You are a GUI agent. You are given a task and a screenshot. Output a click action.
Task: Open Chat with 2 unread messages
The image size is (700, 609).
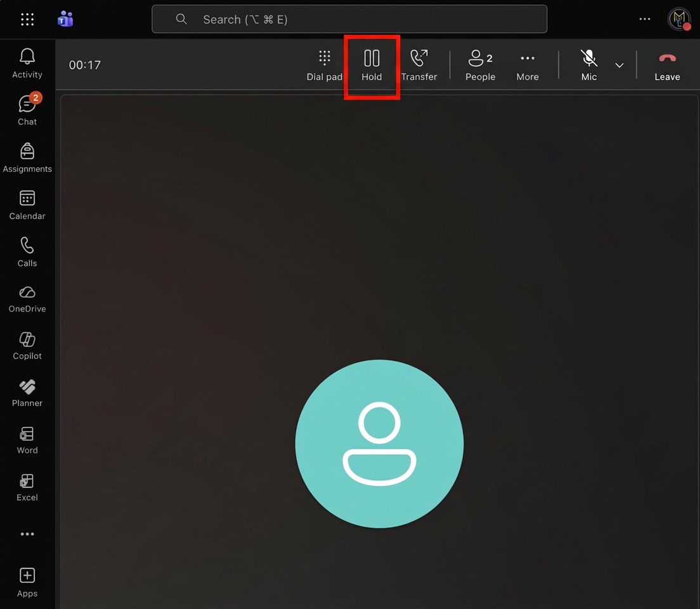27,110
